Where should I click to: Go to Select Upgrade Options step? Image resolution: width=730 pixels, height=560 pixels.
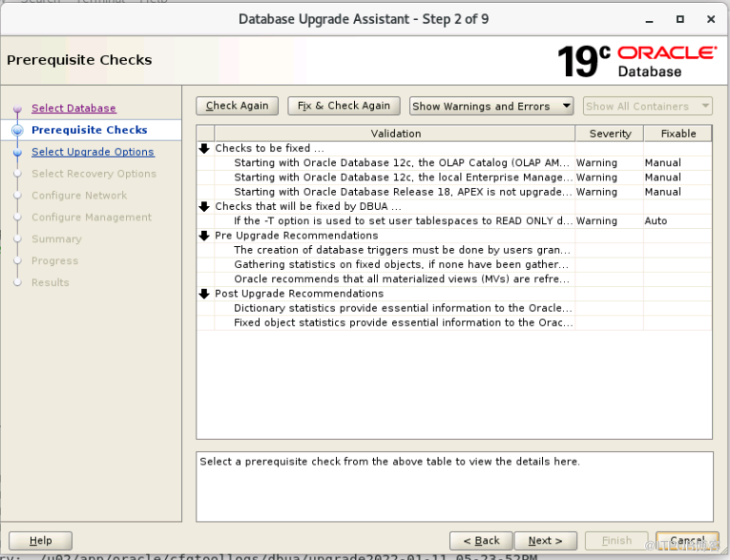point(93,152)
